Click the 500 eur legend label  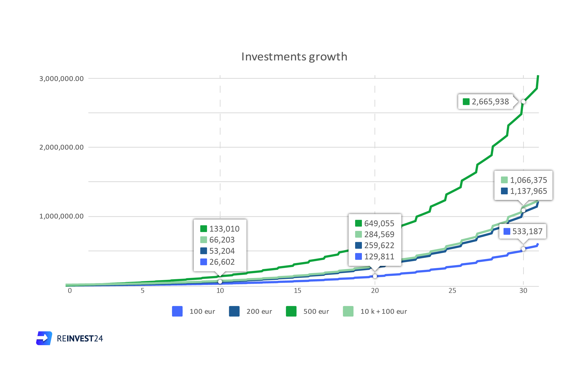pyautogui.click(x=316, y=311)
